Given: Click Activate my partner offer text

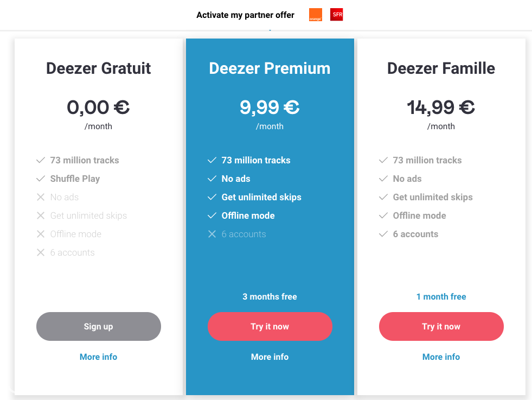Looking at the screenshot, I should pos(245,15).
